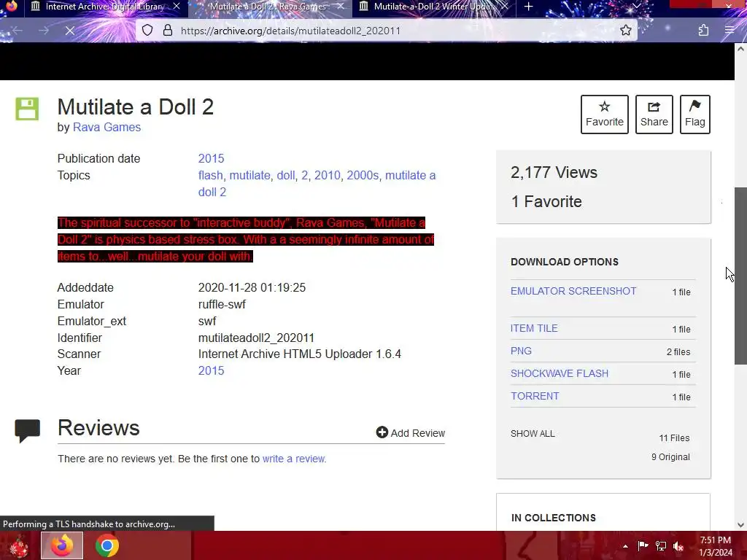Select the Mutilate a Doll 2: Rava Games tab
This screenshot has height=560, width=747.
click(267, 7)
